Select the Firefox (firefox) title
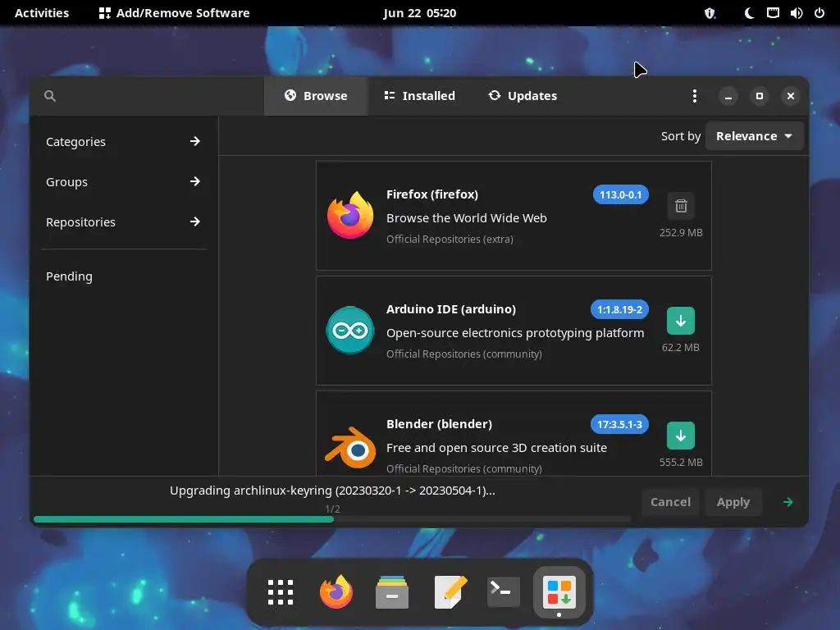Screen dimensions: 840x630 pos(432,194)
